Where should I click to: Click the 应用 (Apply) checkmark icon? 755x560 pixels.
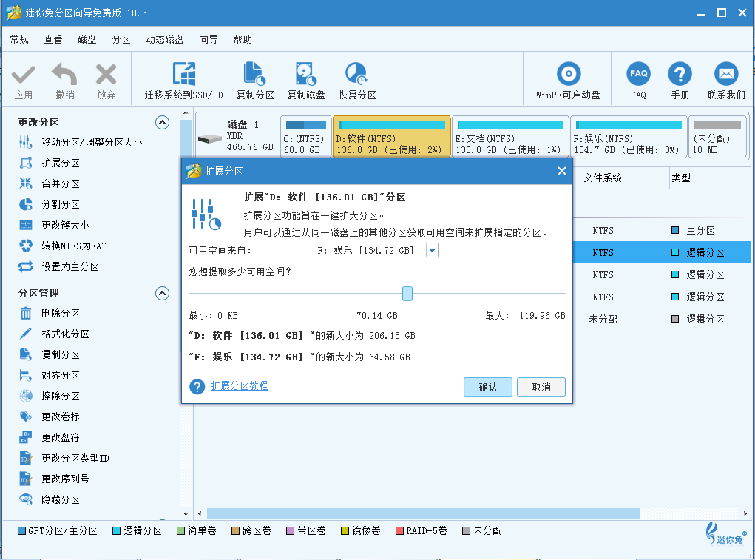click(23, 75)
